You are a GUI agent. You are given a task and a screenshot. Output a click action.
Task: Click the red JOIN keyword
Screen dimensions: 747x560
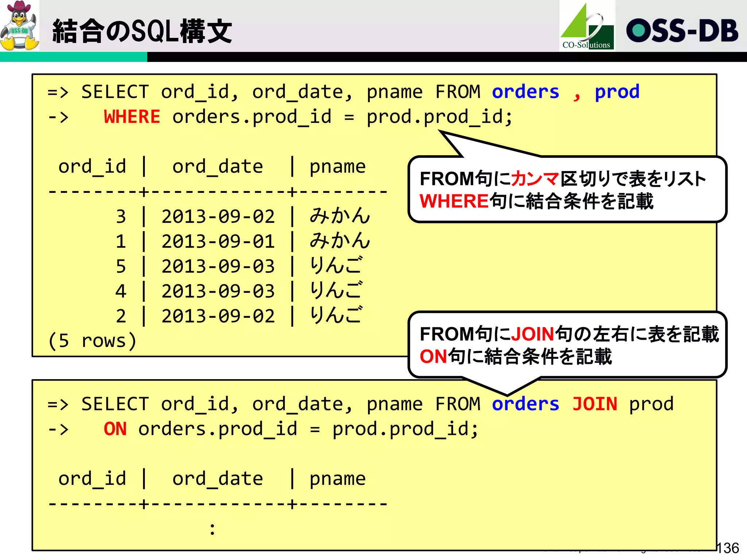point(595,404)
